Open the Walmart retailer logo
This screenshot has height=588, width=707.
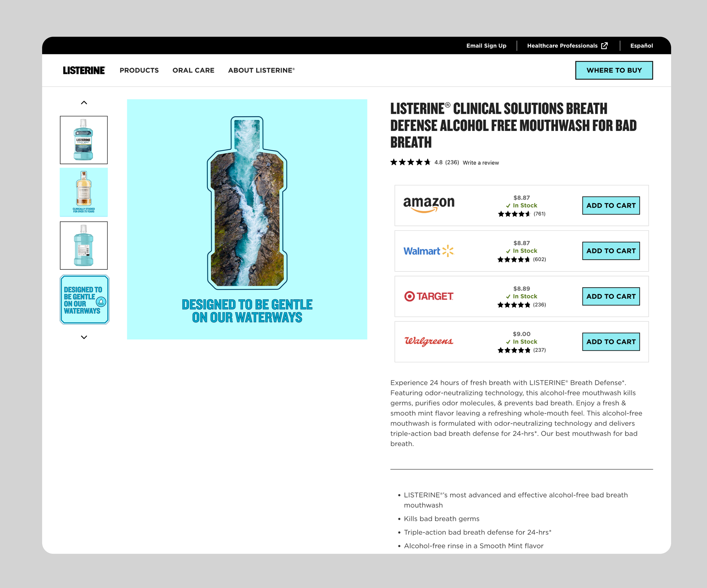click(x=428, y=251)
